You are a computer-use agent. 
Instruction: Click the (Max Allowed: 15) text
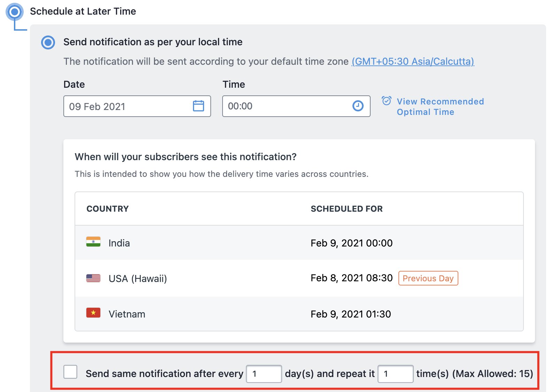(x=492, y=374)
